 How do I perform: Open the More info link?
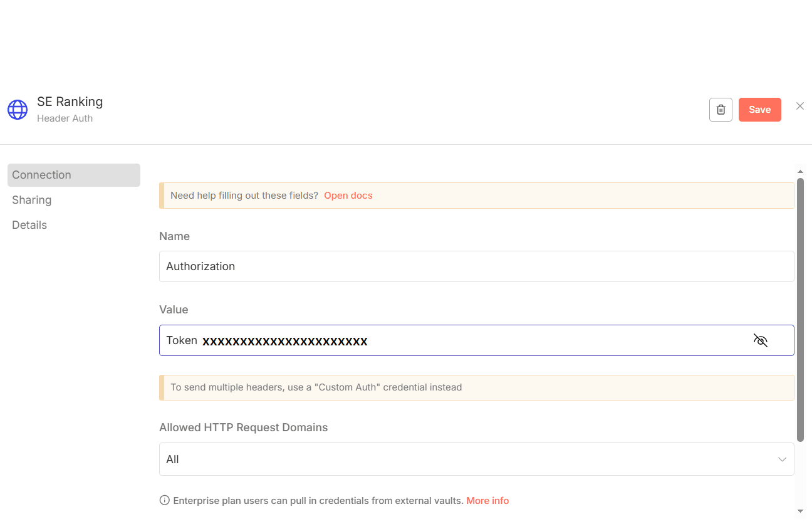pos(487,501)
